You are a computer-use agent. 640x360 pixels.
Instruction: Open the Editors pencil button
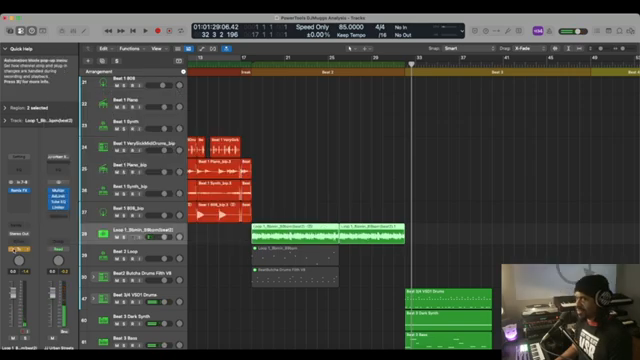click(84, 31)
